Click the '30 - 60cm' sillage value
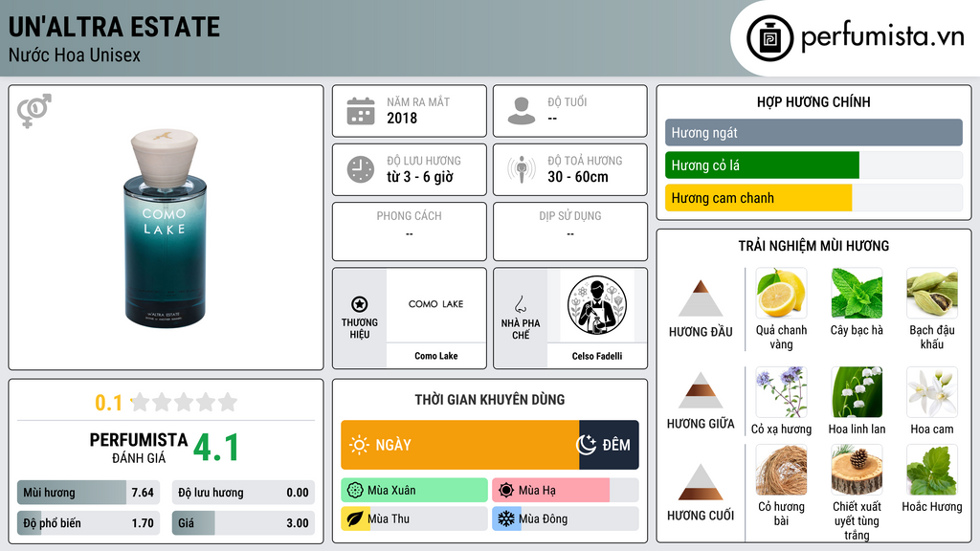Viewport: 980px width, 551px height. 578,177
